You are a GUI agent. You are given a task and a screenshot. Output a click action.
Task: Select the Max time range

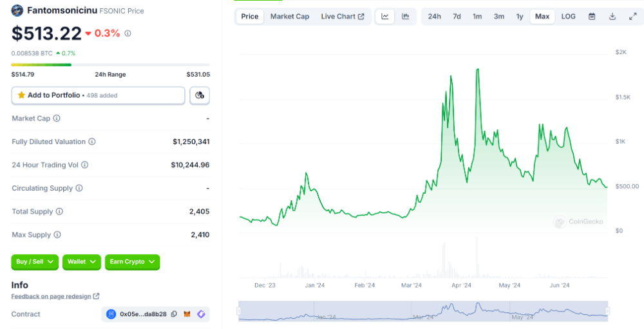pyautogui.click(x=542, y=17)
